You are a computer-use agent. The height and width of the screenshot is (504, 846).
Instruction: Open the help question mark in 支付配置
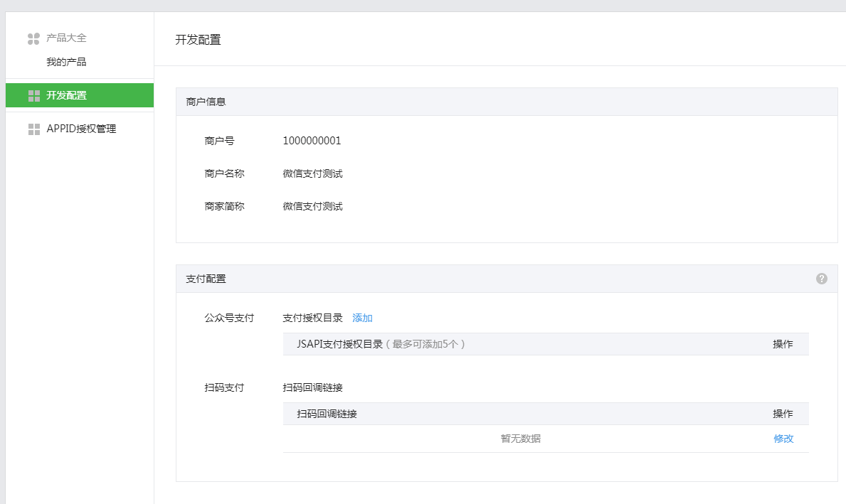click(x=822, y=279)
